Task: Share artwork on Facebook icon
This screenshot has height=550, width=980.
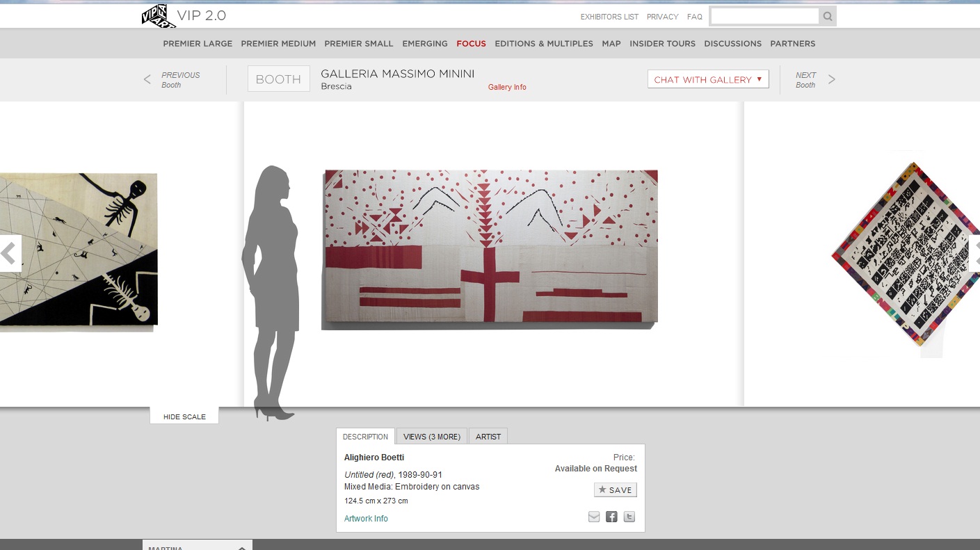Action: pos(611,517)
